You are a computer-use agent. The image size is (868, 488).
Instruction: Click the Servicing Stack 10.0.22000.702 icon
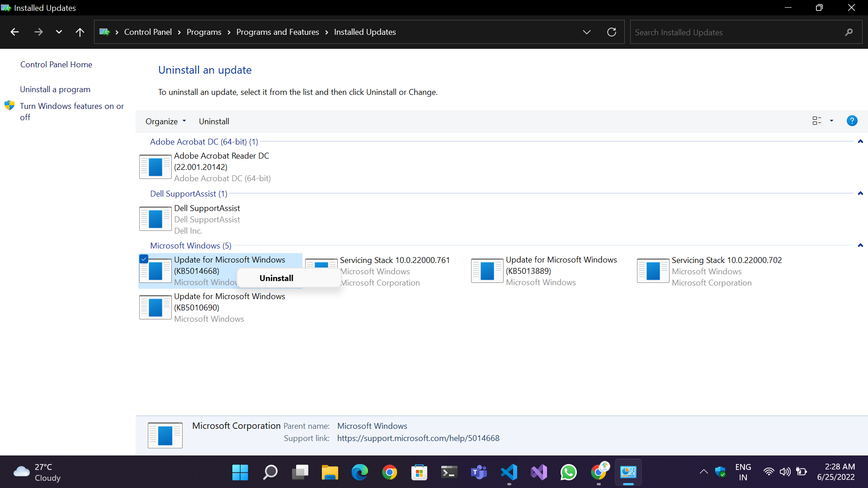[x=653, y=271]
